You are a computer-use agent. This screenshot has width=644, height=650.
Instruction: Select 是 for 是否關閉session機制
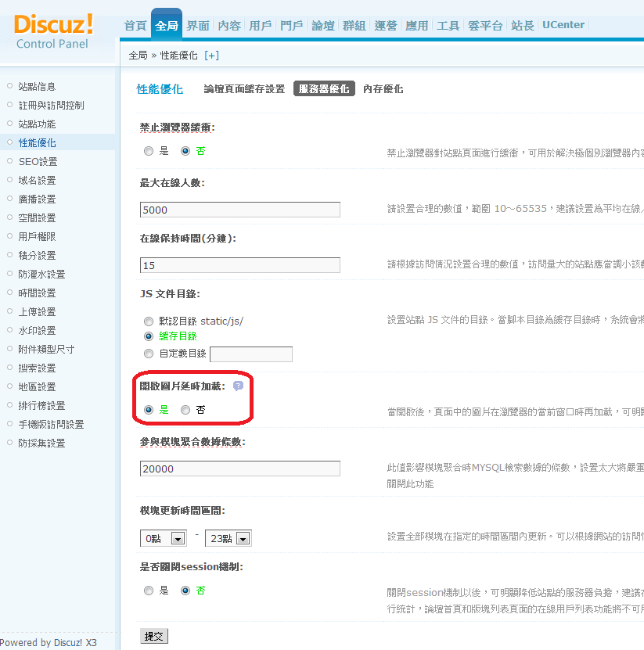[x=149, y=591]
